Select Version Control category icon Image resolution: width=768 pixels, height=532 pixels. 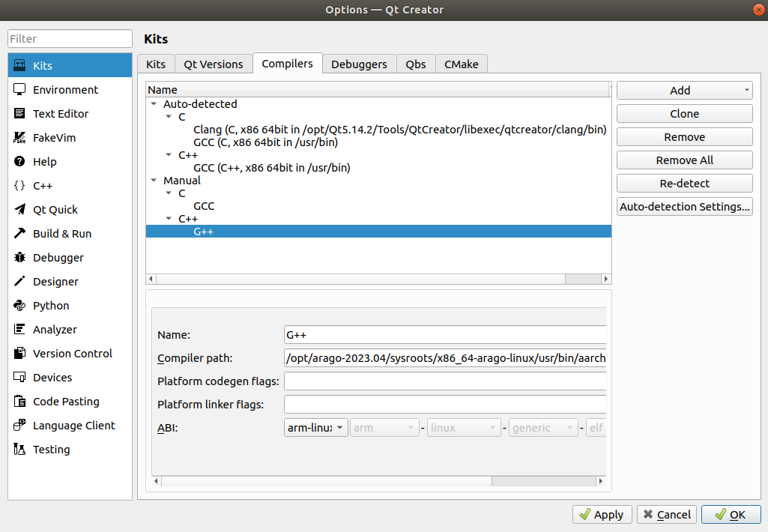pos(20,354)
